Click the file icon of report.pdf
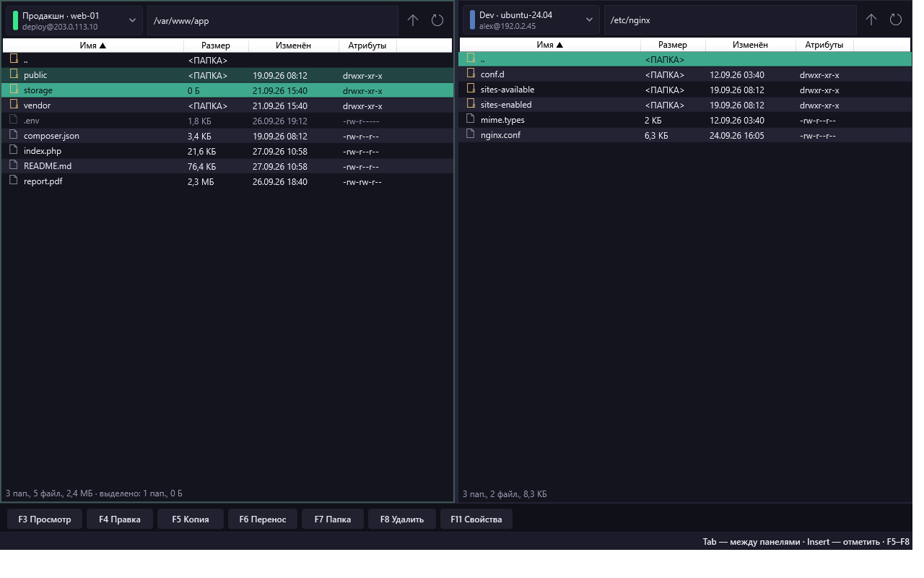The width and height of the screenshot is (924, 578). pos(14,181)
